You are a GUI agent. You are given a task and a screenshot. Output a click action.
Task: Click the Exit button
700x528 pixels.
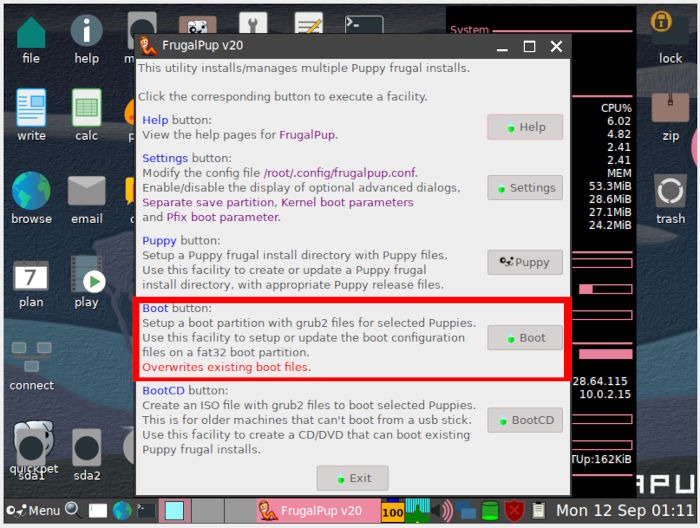[x=352, y=478]
